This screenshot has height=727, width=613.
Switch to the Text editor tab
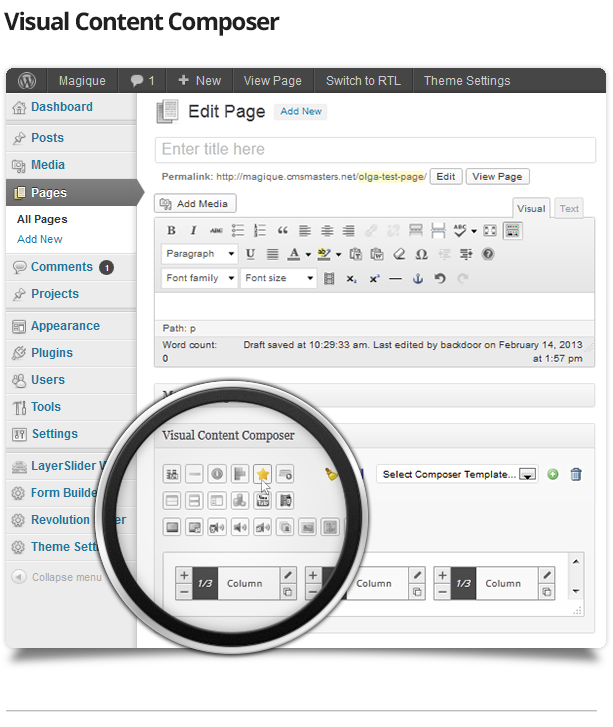coord(569,209)
